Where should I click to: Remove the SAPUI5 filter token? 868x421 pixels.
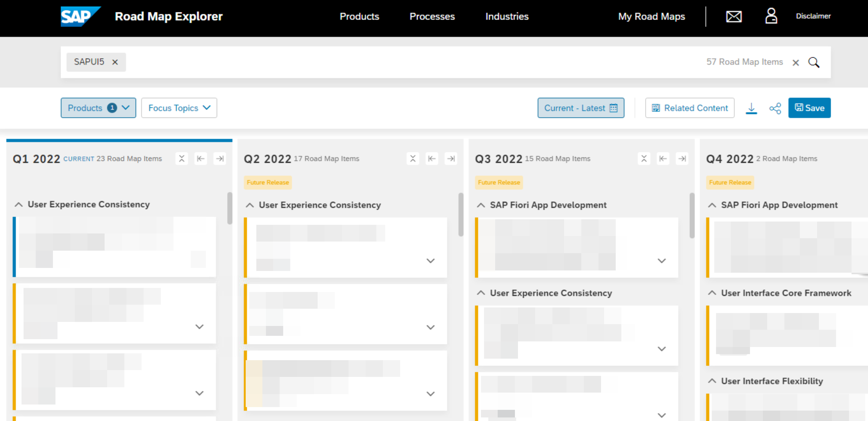click(115, 62)
